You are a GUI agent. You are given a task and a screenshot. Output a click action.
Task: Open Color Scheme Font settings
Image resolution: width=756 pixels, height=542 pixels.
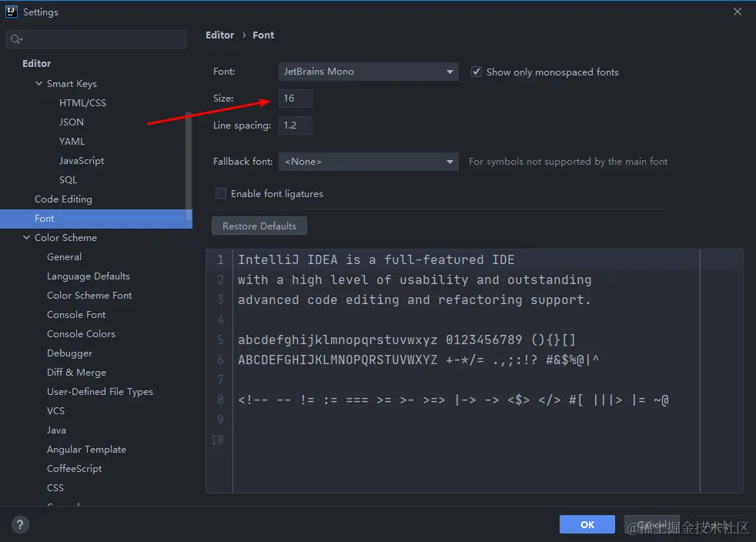89,296
